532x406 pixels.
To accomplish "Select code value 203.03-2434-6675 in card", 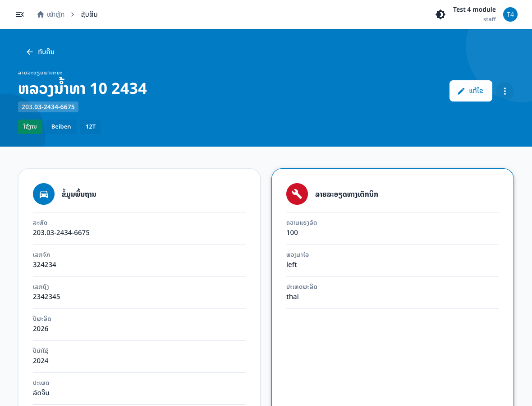I will (x=61, y=232).
